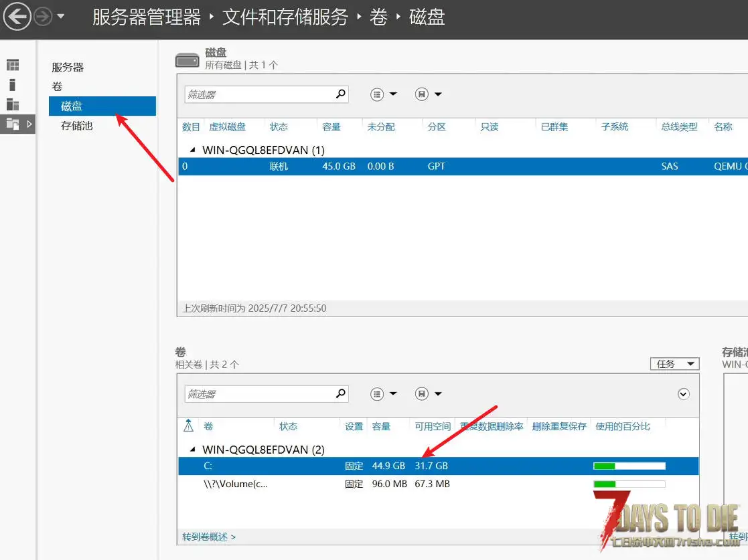Open disks save query dropdown
The image size is (748, 560).
click(x=429, y=94)
